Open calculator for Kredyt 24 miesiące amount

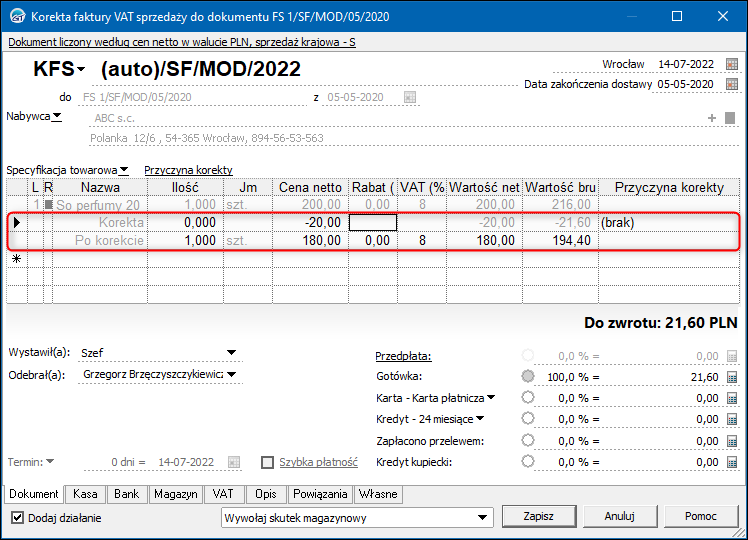(x=732, y=419)
